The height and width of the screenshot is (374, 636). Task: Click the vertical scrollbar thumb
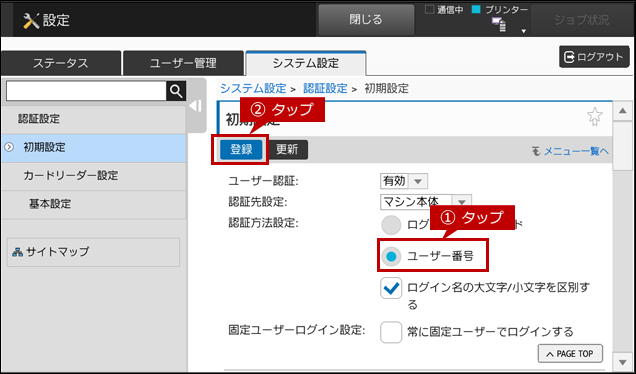point(622,146)
